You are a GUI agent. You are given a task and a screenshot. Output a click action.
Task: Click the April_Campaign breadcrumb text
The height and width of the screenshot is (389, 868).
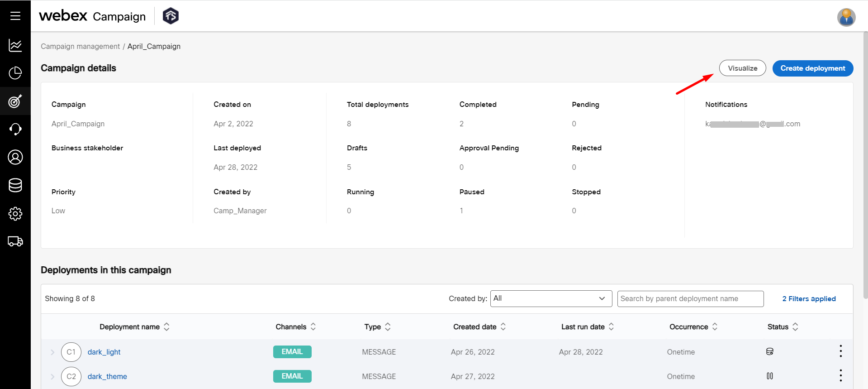pos(154,46)
